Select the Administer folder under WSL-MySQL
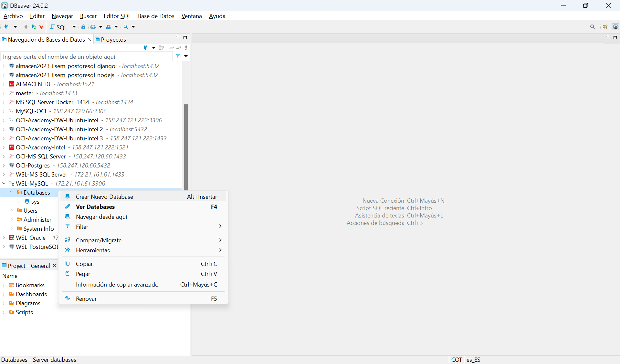Viewport: 620px width, 364px height. (x=37, y=219)
